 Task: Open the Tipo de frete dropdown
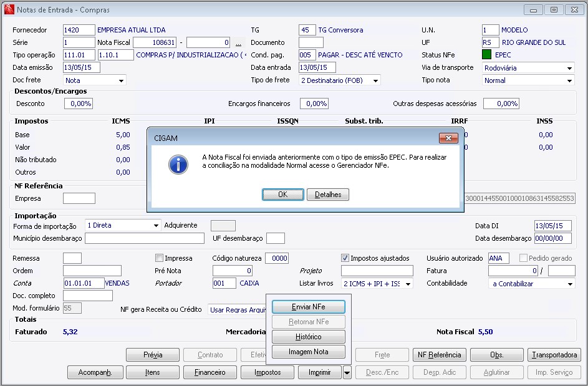[x=375, y=80]
